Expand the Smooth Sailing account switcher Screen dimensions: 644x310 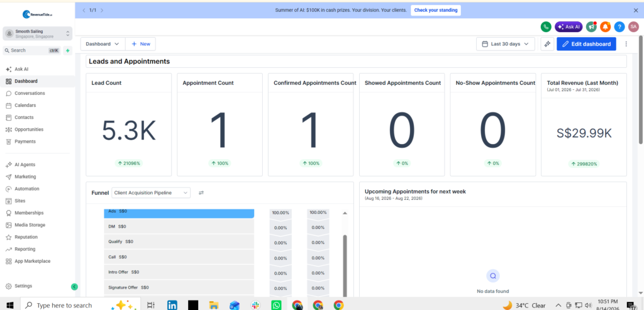37,34
